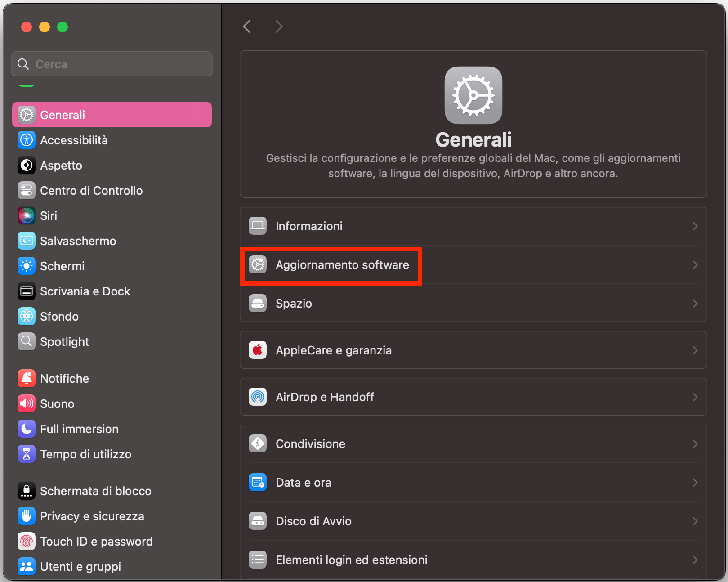Image resolution: width=728 pixels, height=582 pixels.
Task: Click the back navigation arrow
Action: click(246, 27)
